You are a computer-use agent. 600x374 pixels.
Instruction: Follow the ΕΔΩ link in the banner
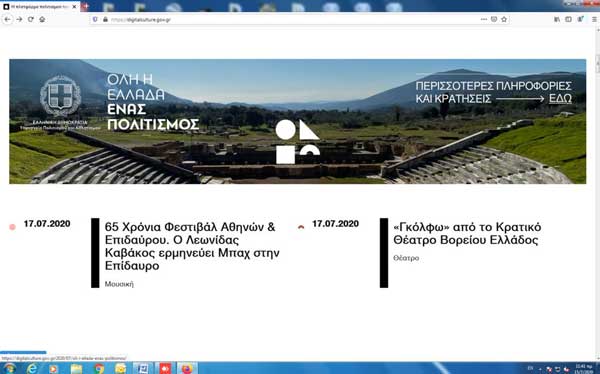[x=560, y=99]
